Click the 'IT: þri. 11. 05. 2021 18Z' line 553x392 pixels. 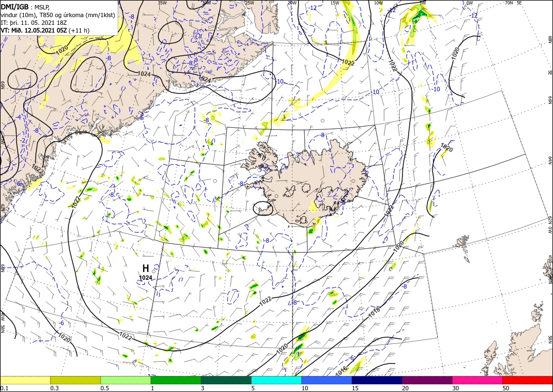[34, 22]
